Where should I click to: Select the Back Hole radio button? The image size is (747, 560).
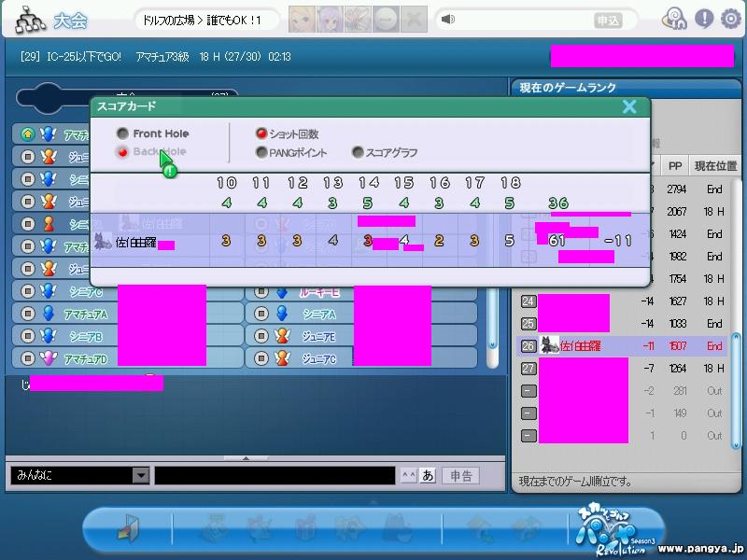click(x=122, y=152)
